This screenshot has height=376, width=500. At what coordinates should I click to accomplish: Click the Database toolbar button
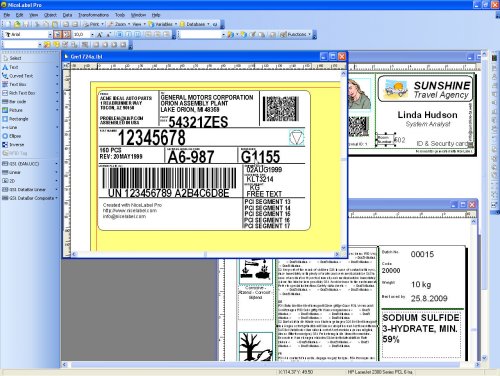[192, 24]
